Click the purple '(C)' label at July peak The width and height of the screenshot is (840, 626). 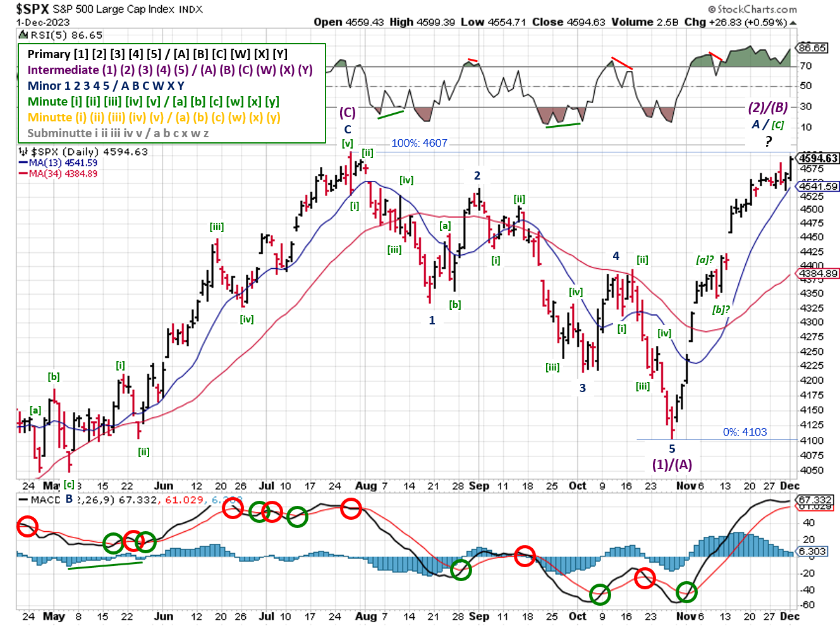coord(348,113)
